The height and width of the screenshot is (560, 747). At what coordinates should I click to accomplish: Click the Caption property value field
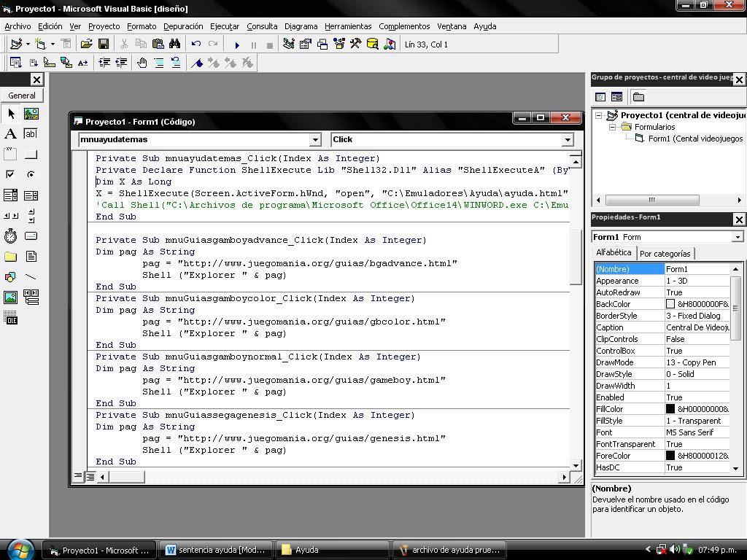[x=697, y=327]
